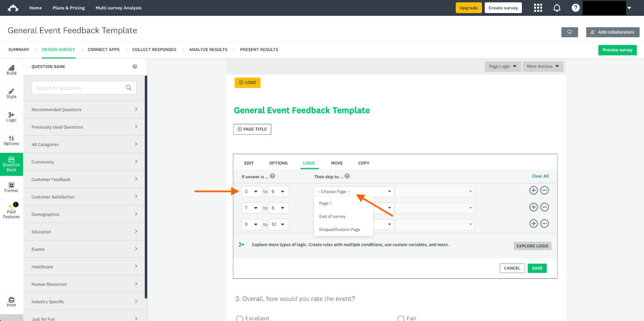Select the Print option in the sidebar
This screenshot has height=321, width=644.
coord(11,301)
